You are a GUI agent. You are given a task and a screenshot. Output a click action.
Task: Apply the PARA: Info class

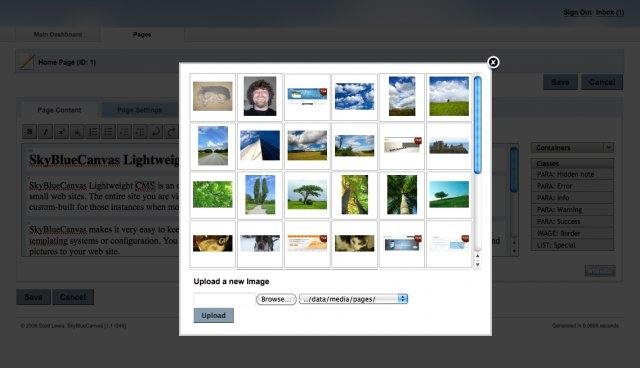[572, 198]
